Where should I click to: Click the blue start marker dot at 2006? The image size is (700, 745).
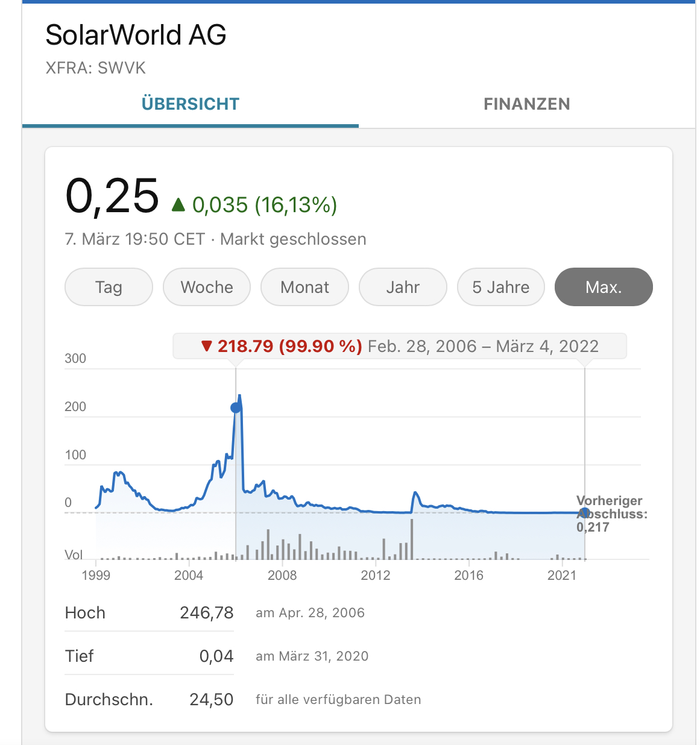click(236, 408)
